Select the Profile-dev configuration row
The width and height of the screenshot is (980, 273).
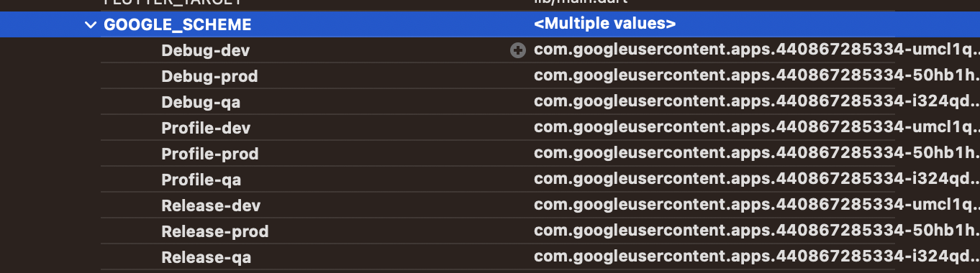(x=490, y=128)
